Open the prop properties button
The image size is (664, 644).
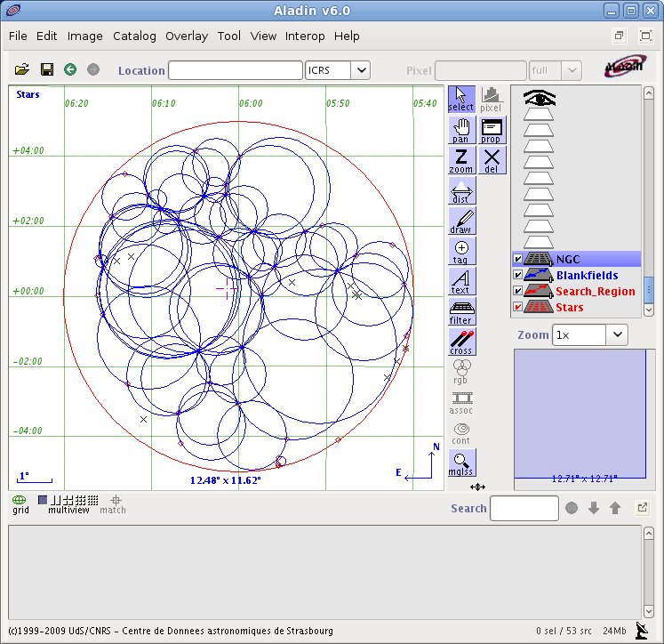click(x=491, y=130)
